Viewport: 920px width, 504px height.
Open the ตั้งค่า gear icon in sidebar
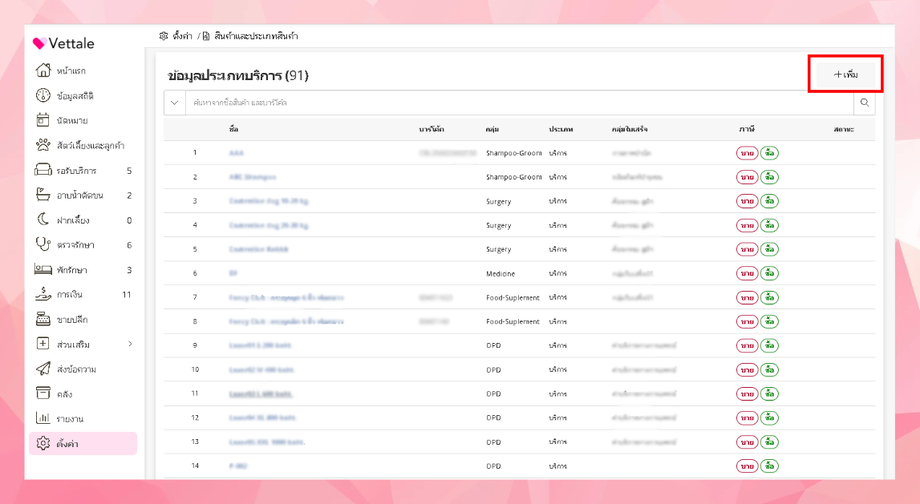[x=43, y=443]
